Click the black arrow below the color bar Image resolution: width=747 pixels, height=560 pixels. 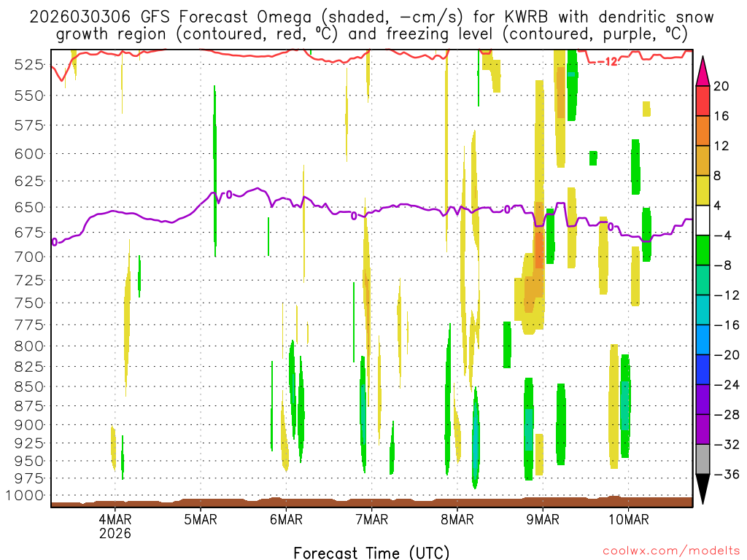[x=703, y=489]
